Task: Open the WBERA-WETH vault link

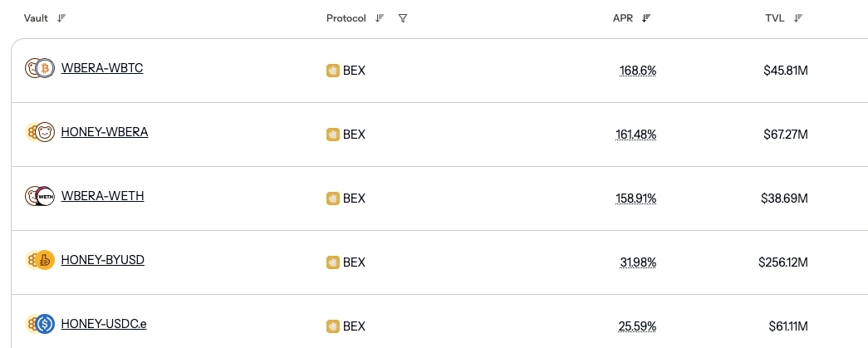Action: [103, 196]
